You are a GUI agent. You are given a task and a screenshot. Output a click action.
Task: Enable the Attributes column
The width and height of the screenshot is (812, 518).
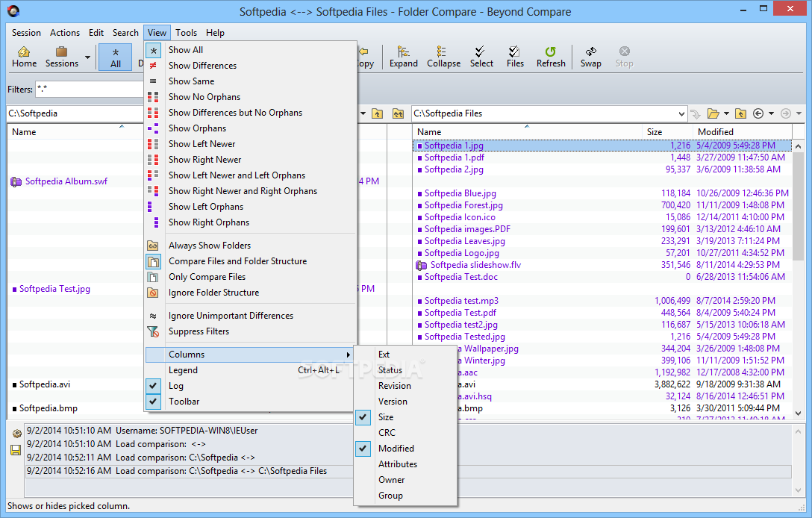click(x=405, y=464)
